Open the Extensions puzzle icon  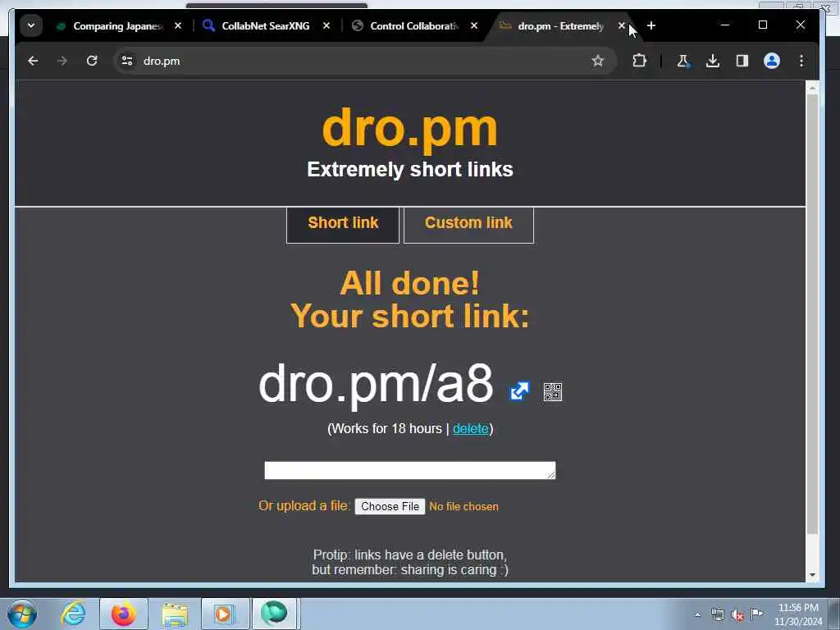[x=639, y=61]
